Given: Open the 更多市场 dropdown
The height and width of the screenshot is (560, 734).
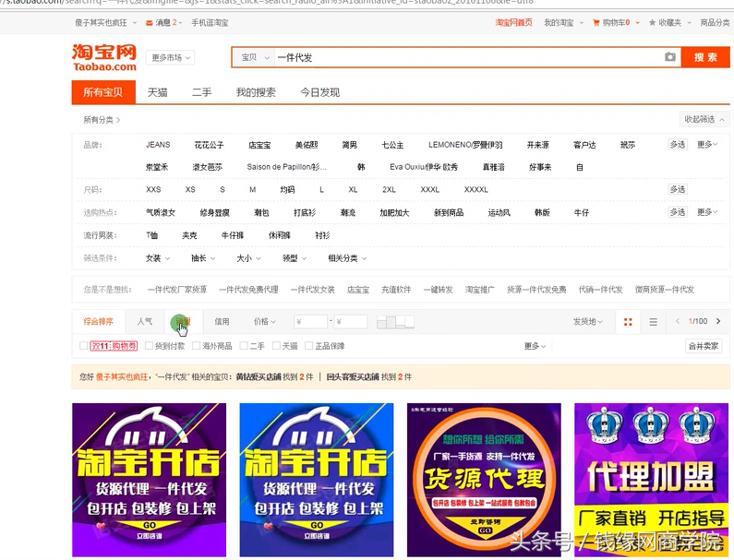Looking at the screenshot, I should [x=171, y=57].
